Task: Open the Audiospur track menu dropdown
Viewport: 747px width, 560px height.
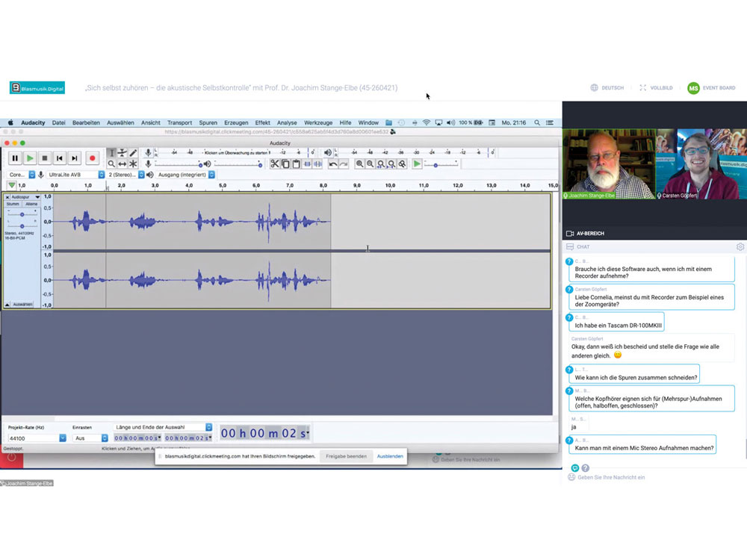Action: tap(25, 196)
